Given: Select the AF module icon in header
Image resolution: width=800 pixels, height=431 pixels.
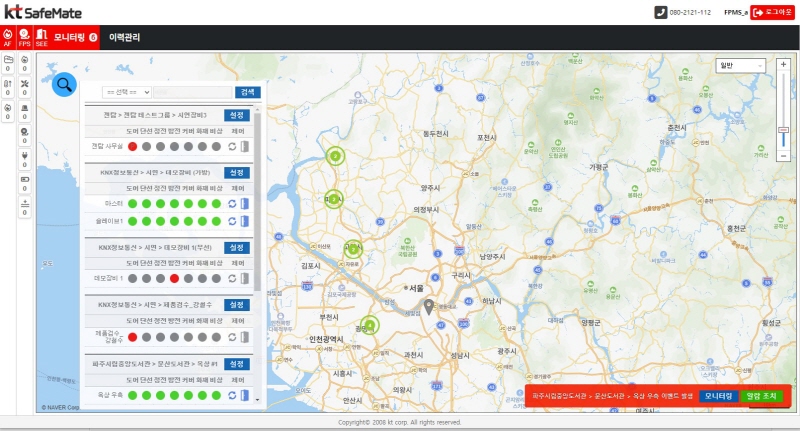Looking at the screenshot, I should [8, 38].
